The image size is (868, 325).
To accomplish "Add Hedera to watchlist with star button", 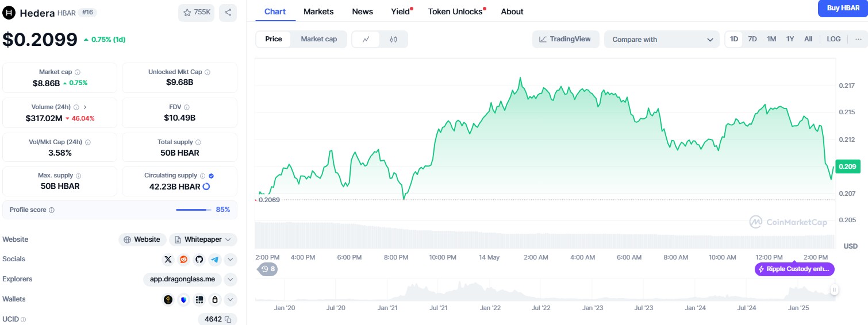I will coord(196,13).
